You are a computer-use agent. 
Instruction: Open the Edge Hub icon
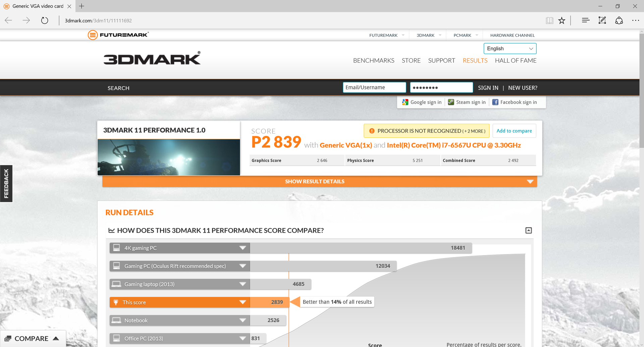[586, 20]
